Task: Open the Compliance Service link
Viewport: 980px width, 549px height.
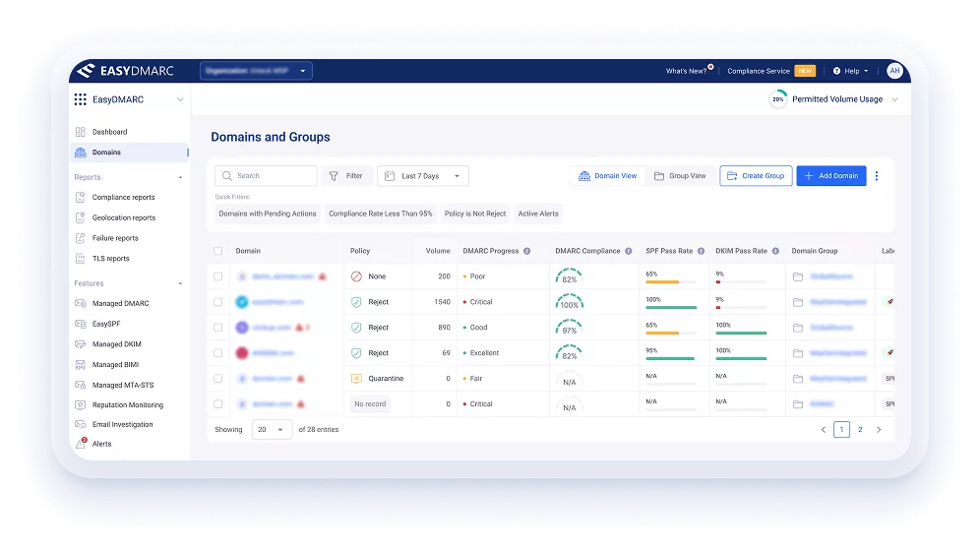Action: point(759,71)
